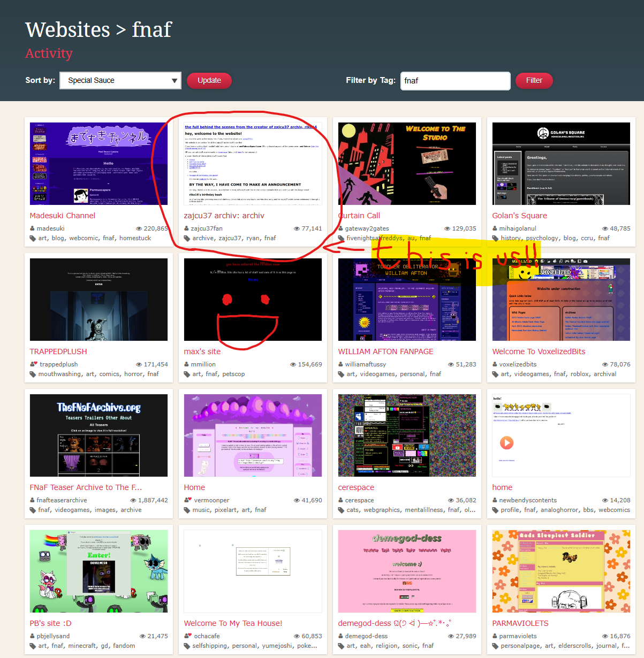Click the orange play button in home thumbnail
Screen dimensions: 644x658
pyautogui.click(x=506, y=443)
